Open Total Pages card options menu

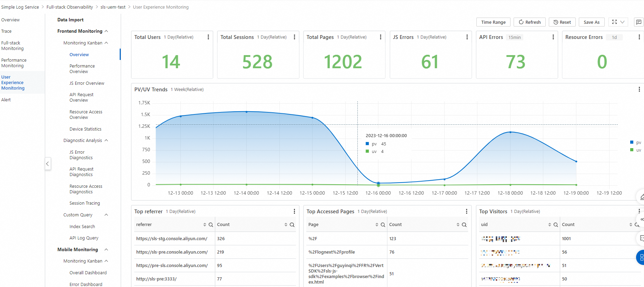380,37
